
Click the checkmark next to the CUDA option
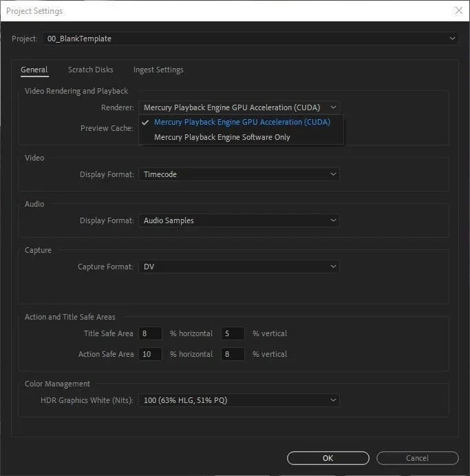pyautogui.click(x=145, y=122)
